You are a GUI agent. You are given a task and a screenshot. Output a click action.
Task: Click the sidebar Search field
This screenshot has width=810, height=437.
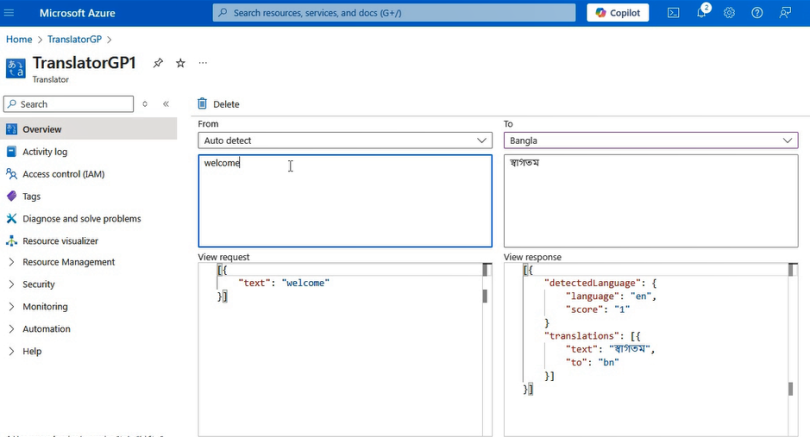click(69, 104)
